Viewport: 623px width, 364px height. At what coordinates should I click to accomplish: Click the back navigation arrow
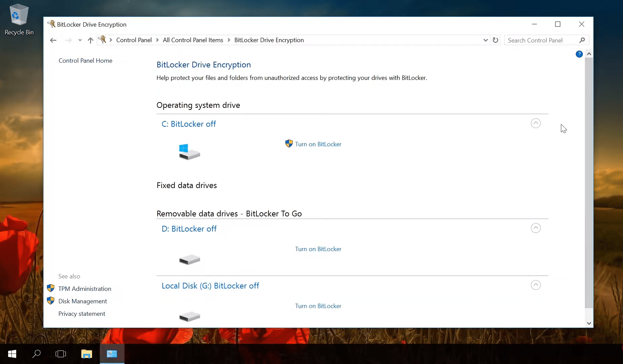(x=53, y=40)
